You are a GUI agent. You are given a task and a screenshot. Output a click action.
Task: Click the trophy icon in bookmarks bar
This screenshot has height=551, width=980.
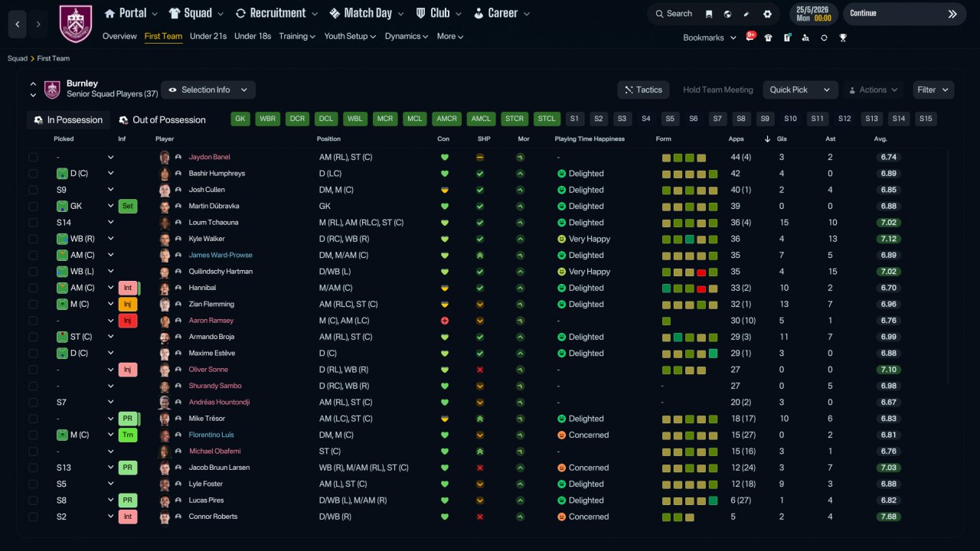(x=843, y=37)
